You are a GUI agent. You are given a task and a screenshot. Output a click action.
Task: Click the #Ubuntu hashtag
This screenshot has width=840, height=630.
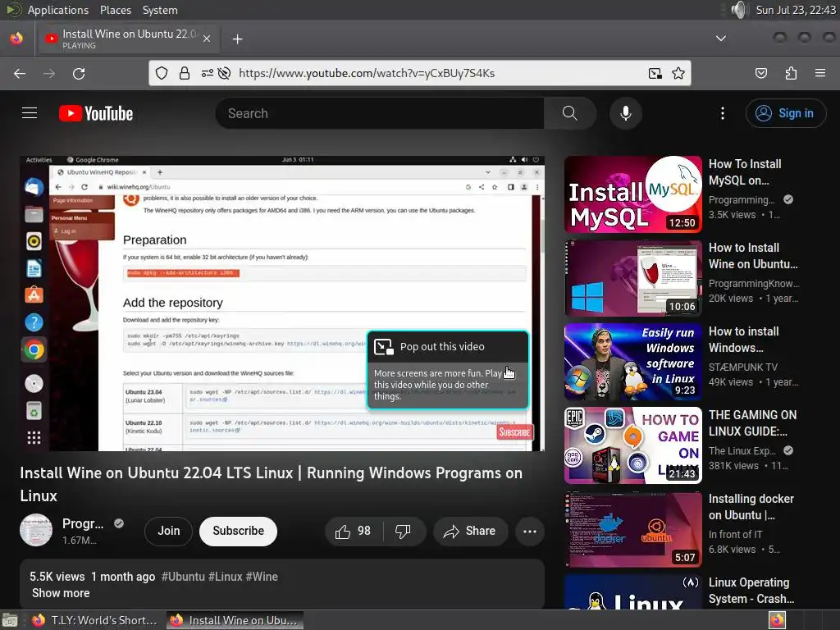tap(183, 577)
